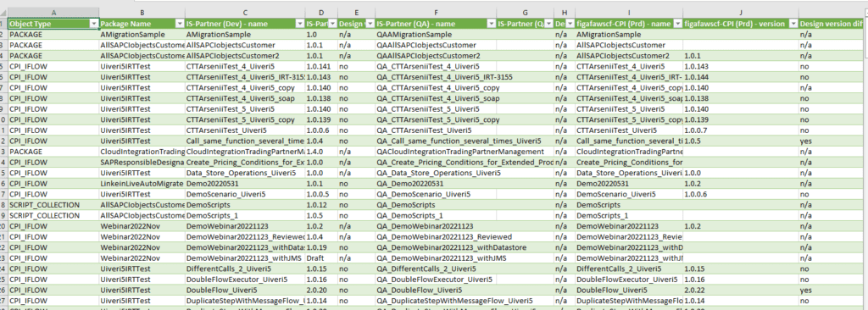Viewport: 868px width, 310px height.
Task: Open the figafawscf-CPI (Prd) - version filter dropdown
Action: (x=793, y=24)
